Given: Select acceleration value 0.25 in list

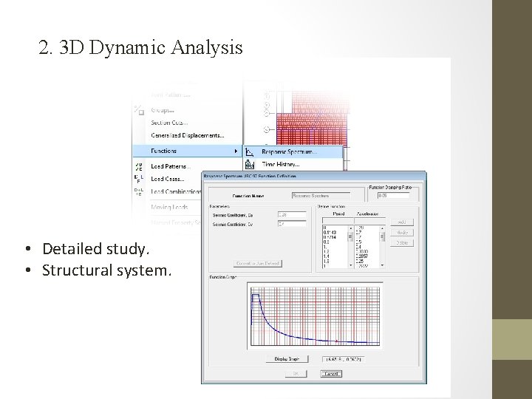Looking at the screenshot, I should tap(360, 262).
